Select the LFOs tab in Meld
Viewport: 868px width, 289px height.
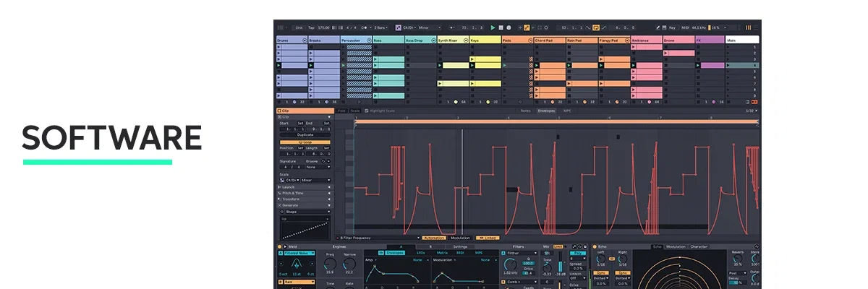(421, 253)
